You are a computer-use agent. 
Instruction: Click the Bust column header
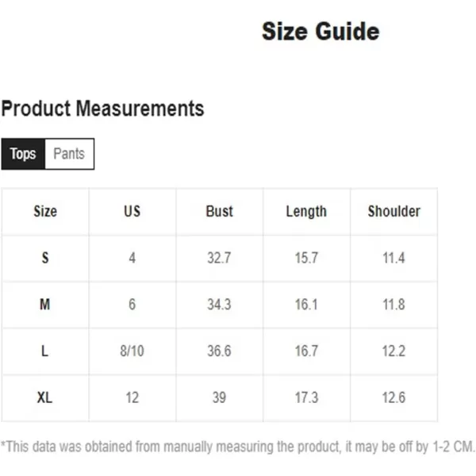point(219,211)
